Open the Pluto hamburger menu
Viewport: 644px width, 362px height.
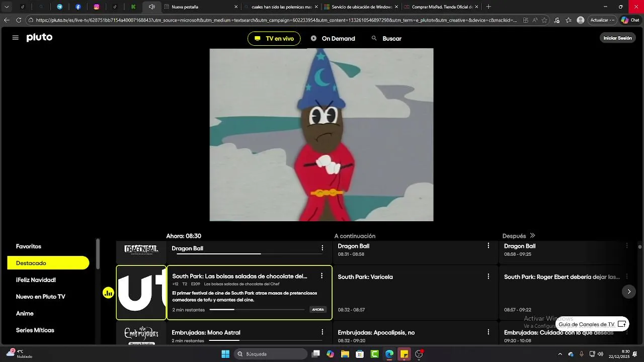click(15, 38)
